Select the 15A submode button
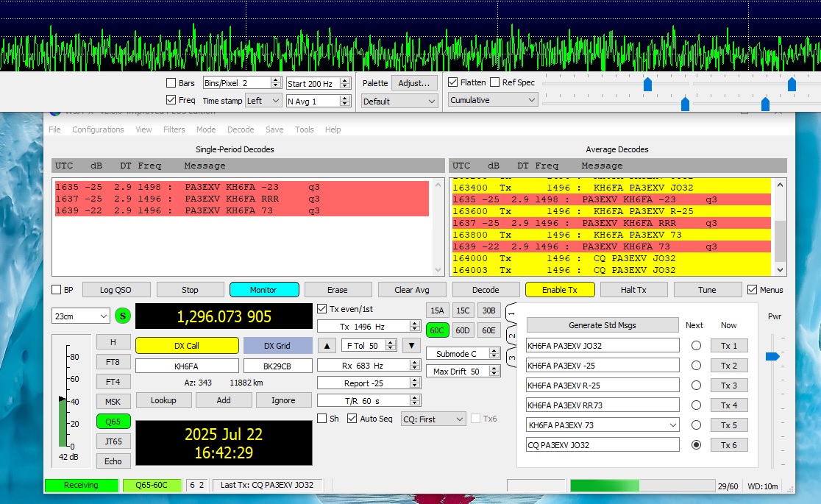Image resolution: width=821 pixels, height=504 pixels. 437,310
